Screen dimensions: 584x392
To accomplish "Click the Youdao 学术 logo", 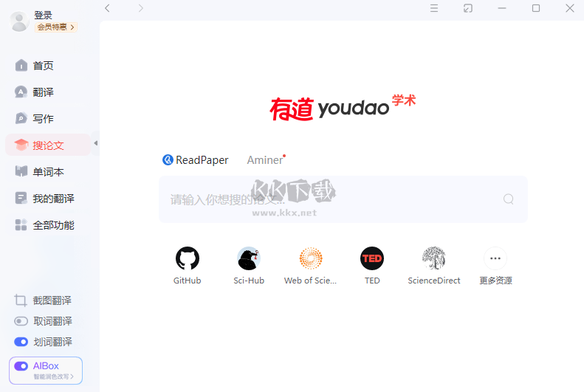I will click(x=343, y=108).
